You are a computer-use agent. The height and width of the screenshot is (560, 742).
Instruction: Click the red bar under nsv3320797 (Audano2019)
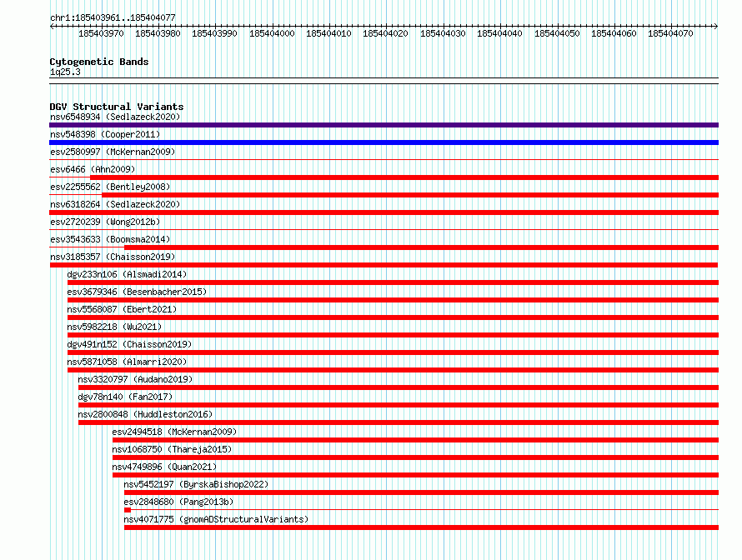click(x=399, y=387)
